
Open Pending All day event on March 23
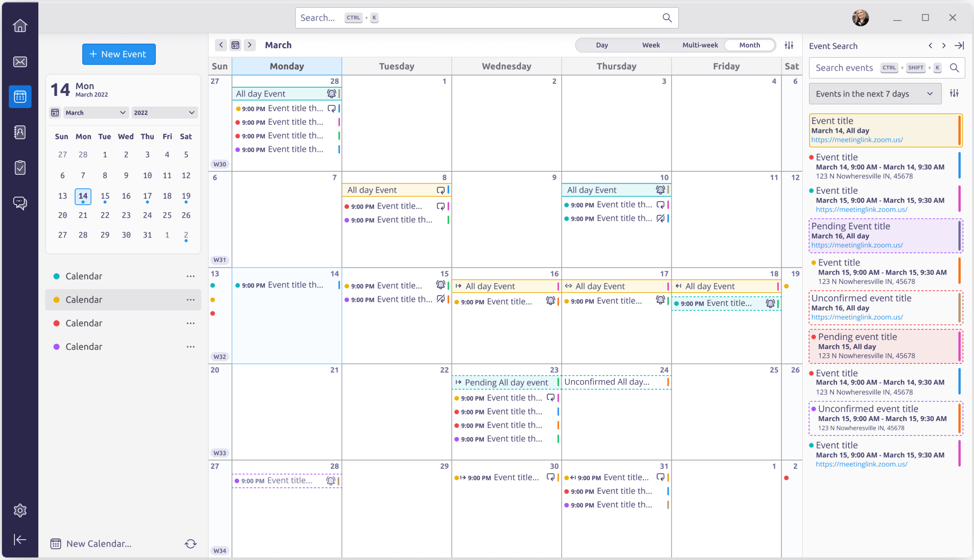506,382
